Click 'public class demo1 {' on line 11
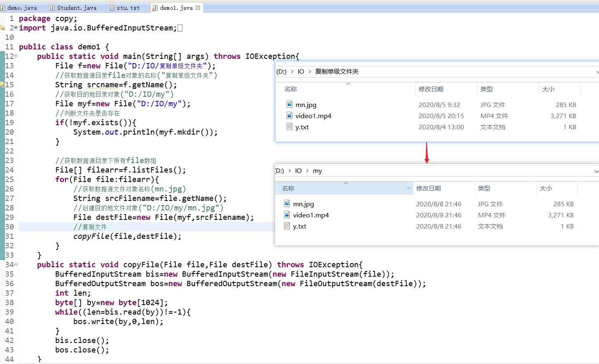Screen dimensions: 599x364 point(64,47)
